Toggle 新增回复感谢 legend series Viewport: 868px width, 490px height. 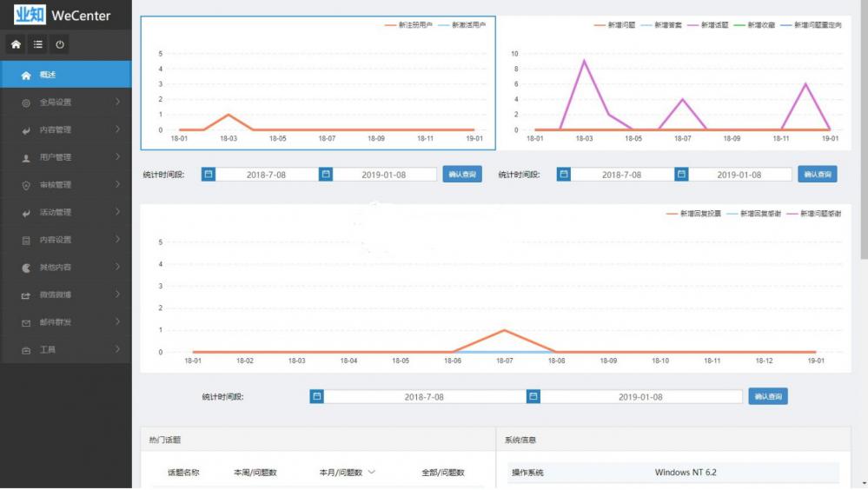click(753, 214)
